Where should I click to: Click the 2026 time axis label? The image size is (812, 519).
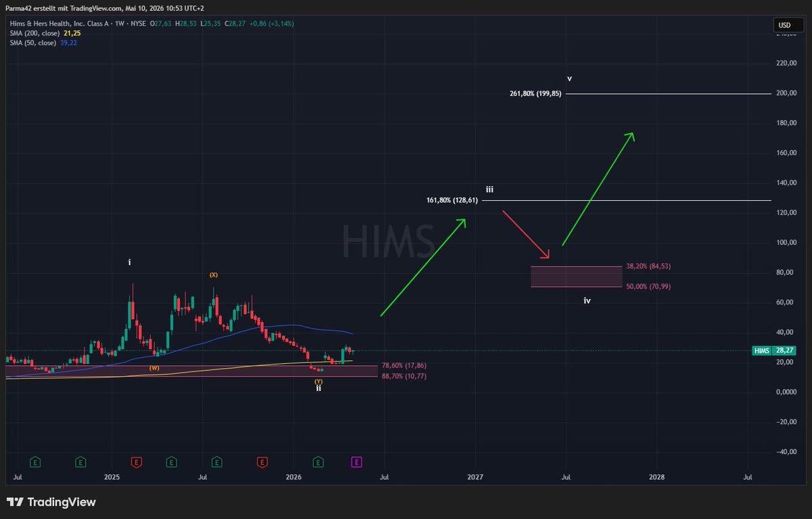coord(294,477)
